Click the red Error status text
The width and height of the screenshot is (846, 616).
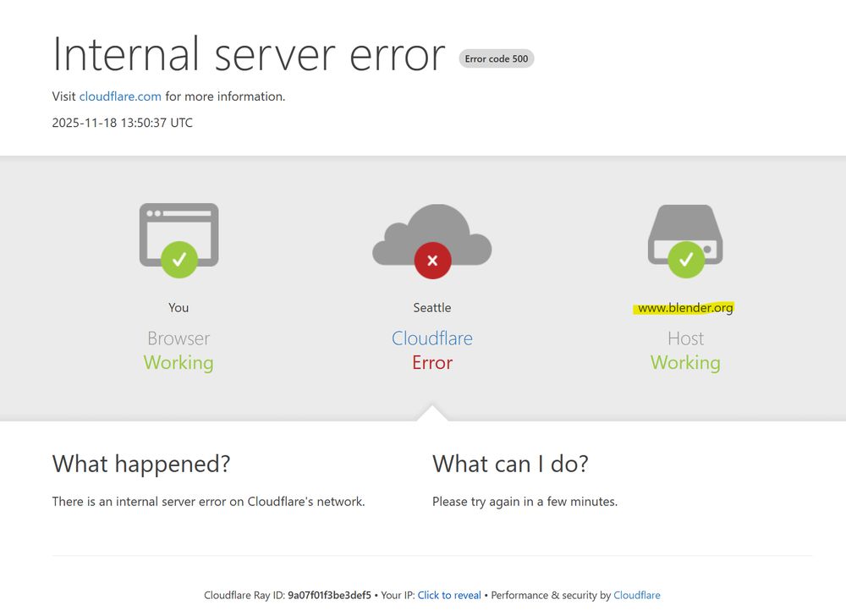tap(432, 362)
